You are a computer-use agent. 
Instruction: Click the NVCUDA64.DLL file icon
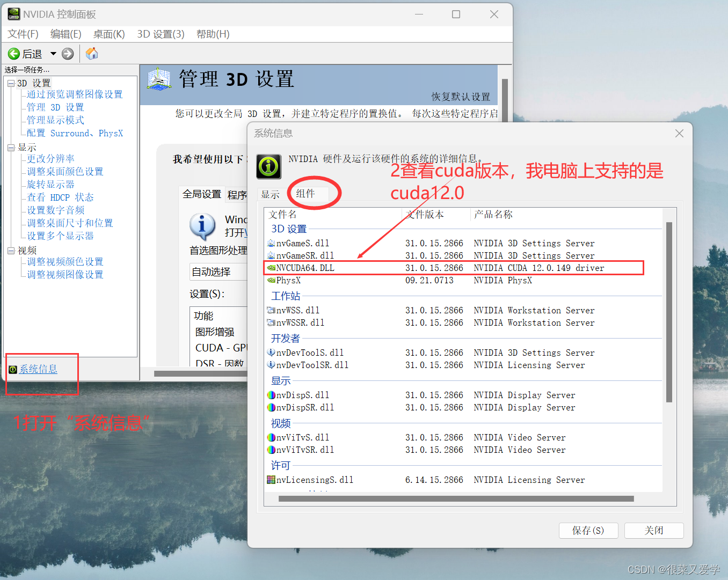coord(271,268)
